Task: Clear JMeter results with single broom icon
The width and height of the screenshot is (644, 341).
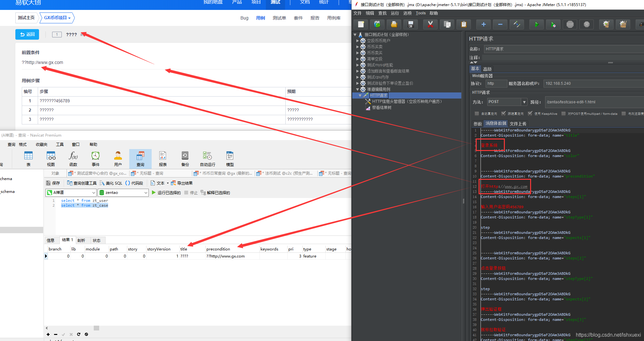Action: coord(607,24)
